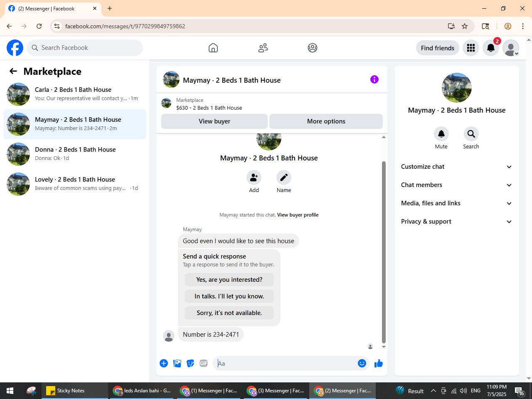Add people to the Maymay chat

(254, 177)
